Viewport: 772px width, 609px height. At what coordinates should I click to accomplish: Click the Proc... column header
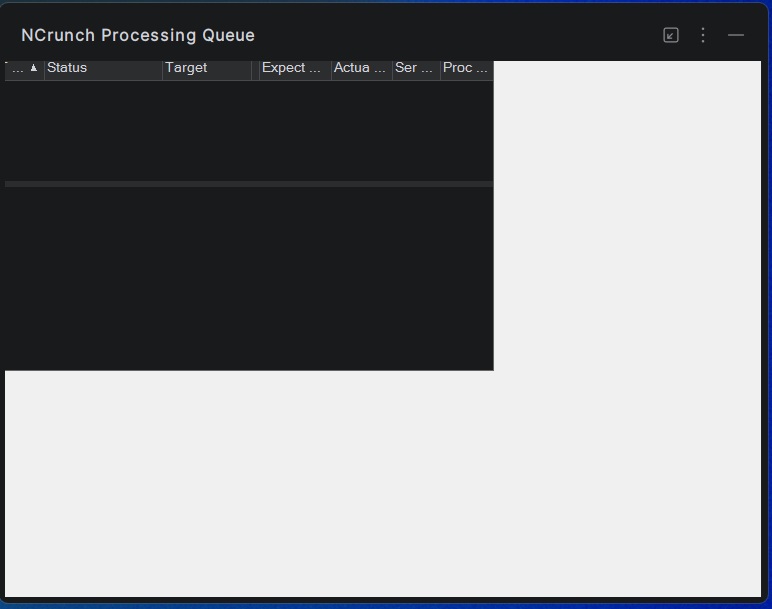point(467,68)
